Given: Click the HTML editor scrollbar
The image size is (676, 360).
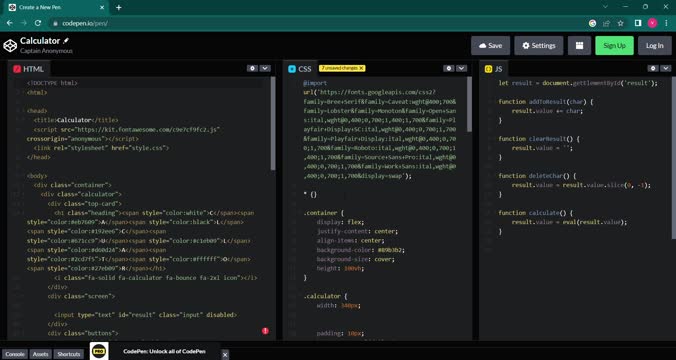Looking at the screenshot, I should 273,123.
